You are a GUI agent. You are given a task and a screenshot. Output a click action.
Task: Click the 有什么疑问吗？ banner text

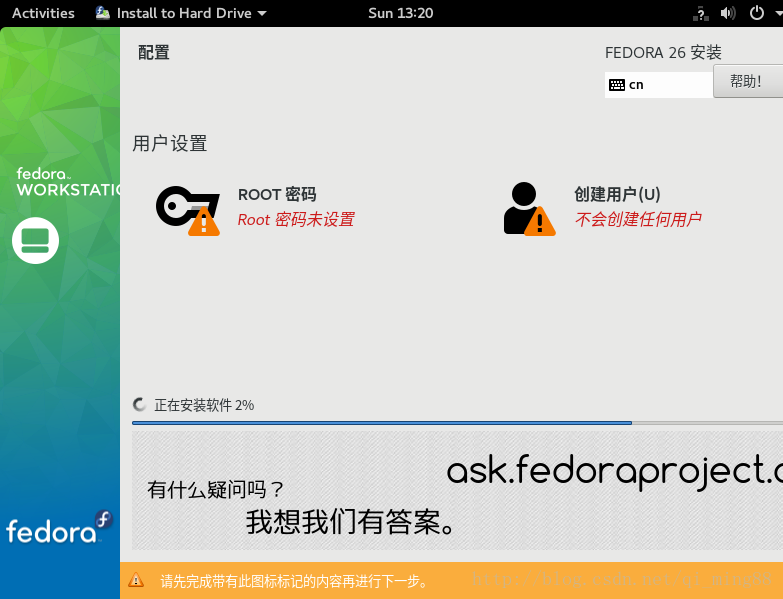click(x=216, y=490)
